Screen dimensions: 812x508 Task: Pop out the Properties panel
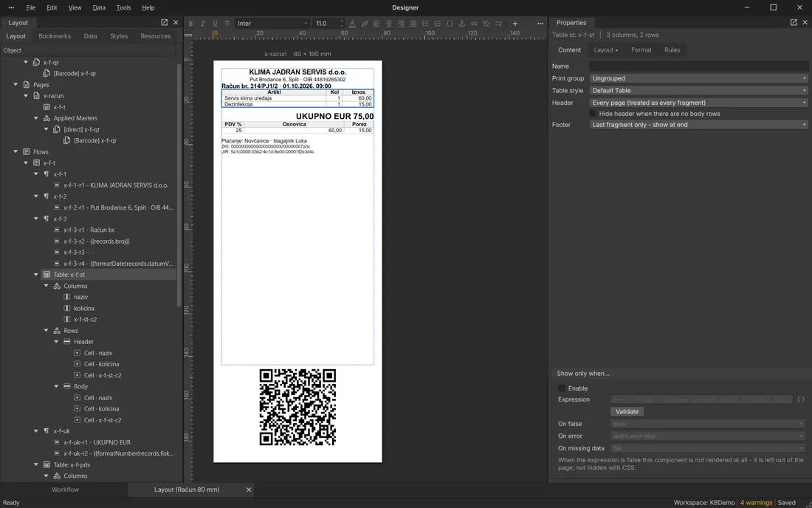794,22
